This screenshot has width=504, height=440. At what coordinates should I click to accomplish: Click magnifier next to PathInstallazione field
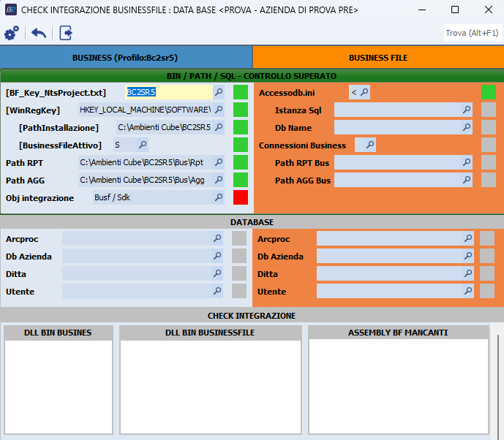coord(219,127)
